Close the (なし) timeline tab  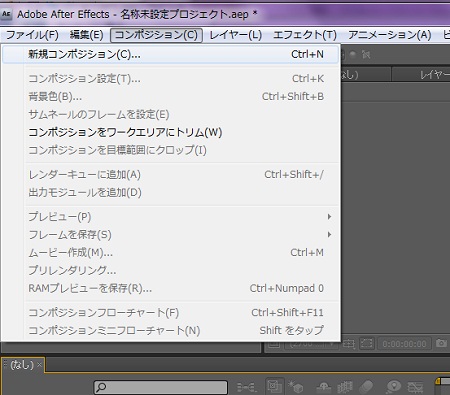tap(39, 365)
